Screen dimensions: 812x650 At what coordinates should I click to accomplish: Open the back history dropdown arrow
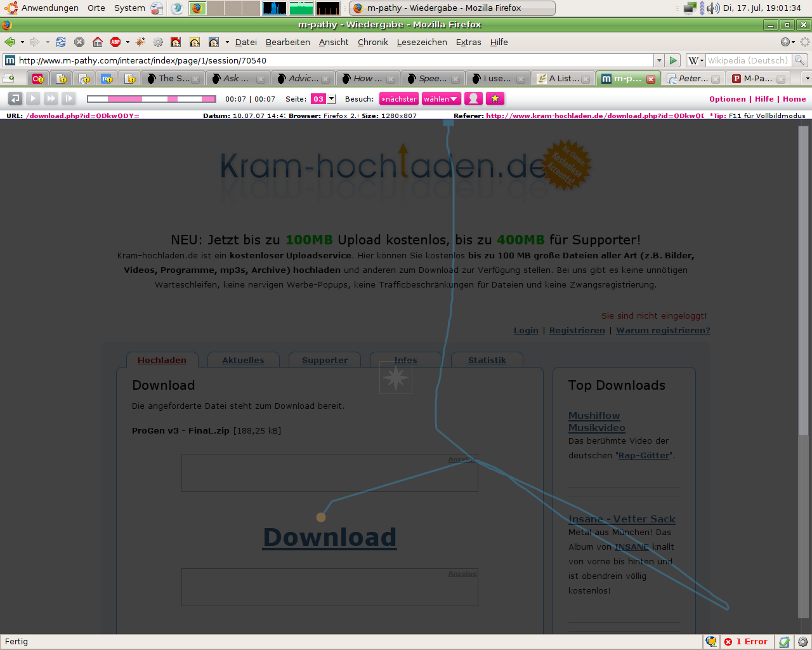tap(22, 43)
